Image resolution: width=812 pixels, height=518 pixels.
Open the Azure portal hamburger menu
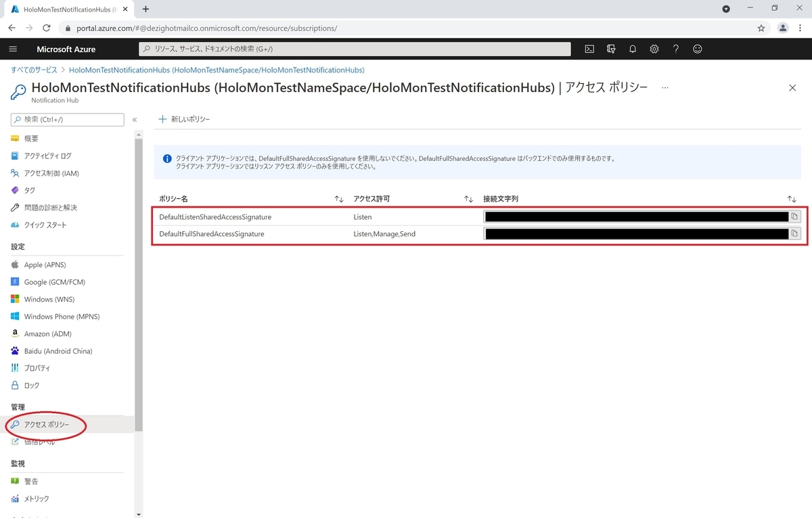(13, 49)
